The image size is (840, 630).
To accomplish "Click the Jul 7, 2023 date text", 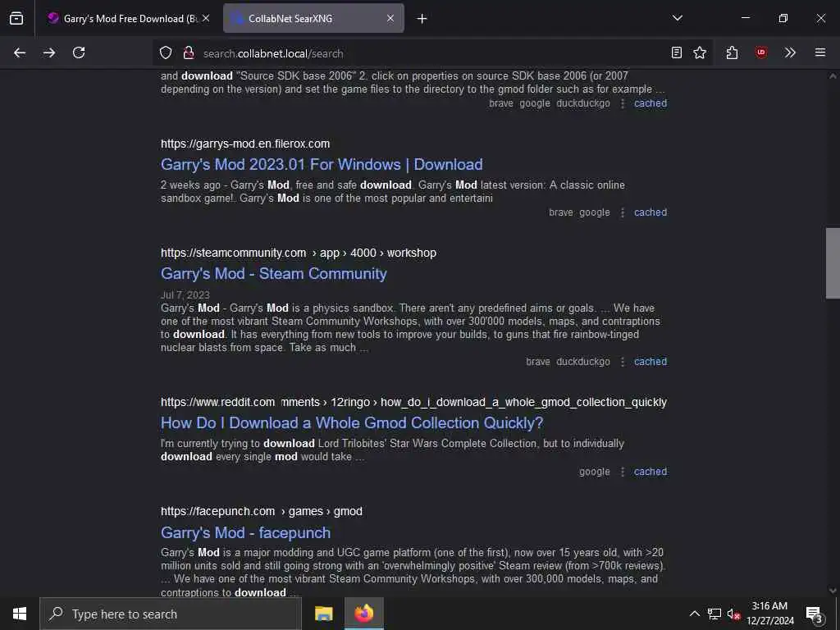I will pyautogui.click(x=185, y=294).
